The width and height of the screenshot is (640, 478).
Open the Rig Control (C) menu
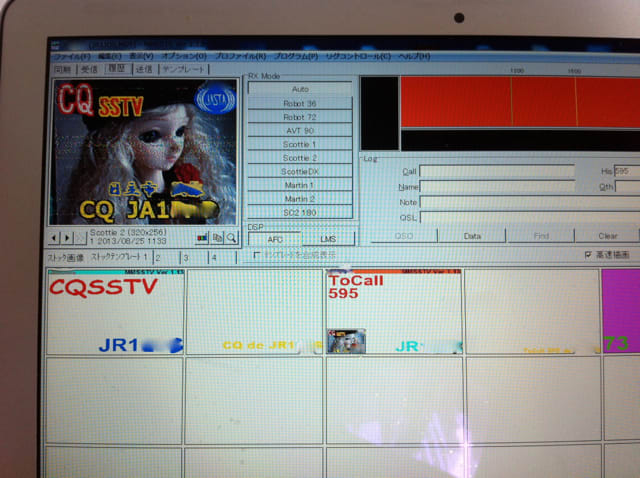(358, 56)
